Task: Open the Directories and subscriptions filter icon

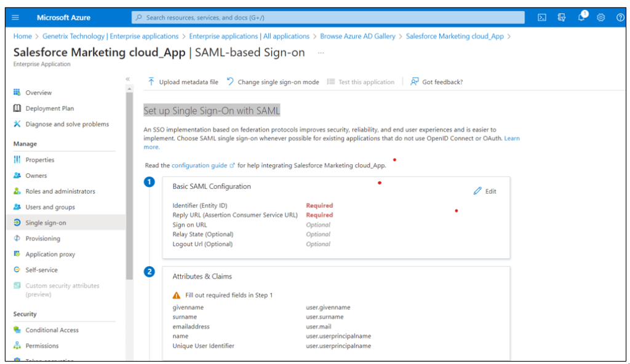Action: click(562, 17)
